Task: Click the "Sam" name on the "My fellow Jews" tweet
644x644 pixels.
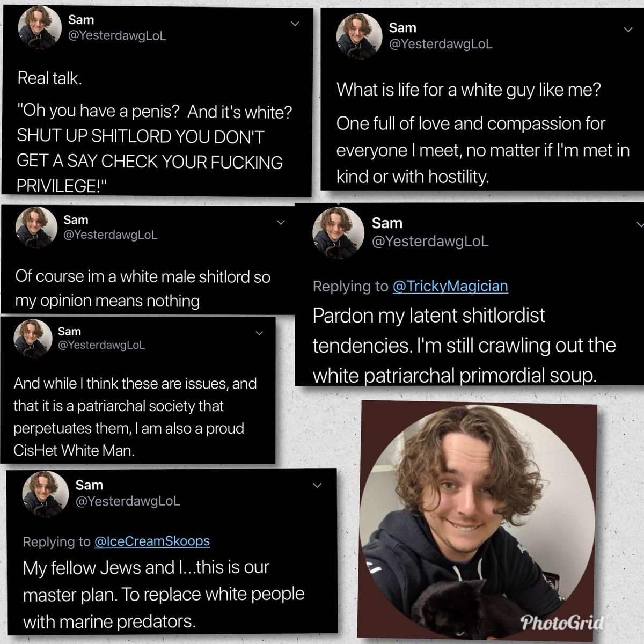Action: point(89,485)
